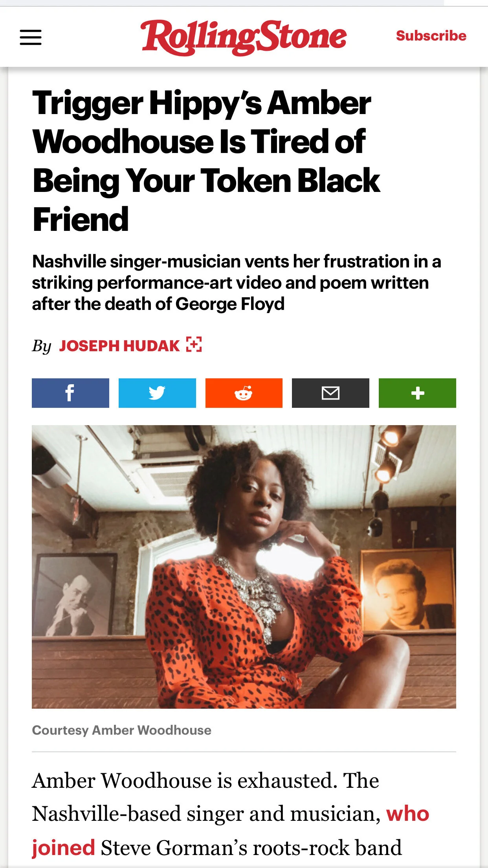Click the paragraph starting 'Amber Woodhouse is exhausted'
The width and height of the screenshot is (488, 868).
(x=231, y=815)
